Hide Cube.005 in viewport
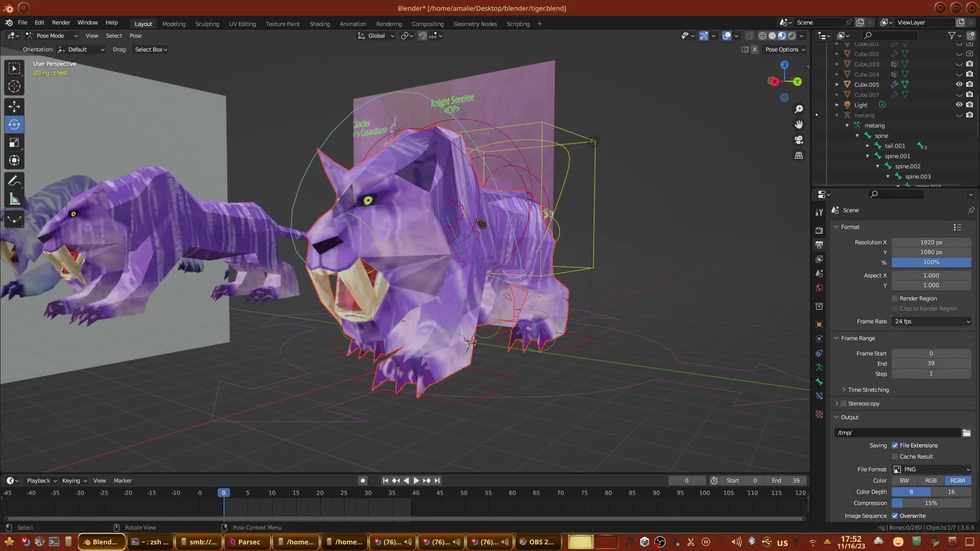 click(959, 84)
